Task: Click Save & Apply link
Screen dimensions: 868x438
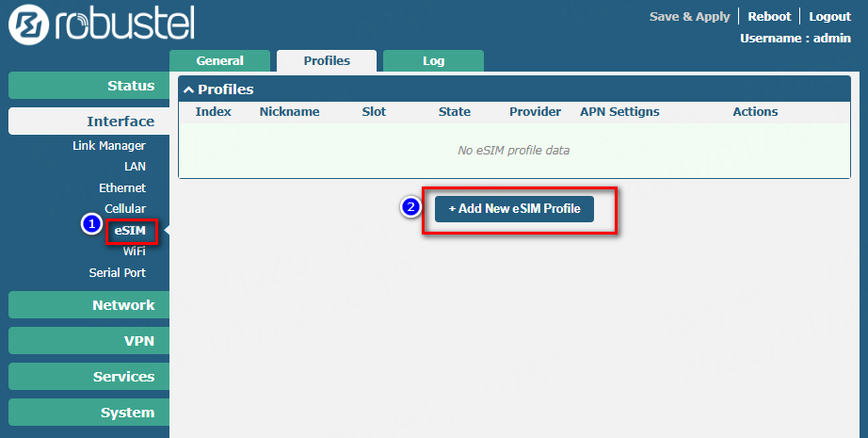Action: [x=688, y=16]
